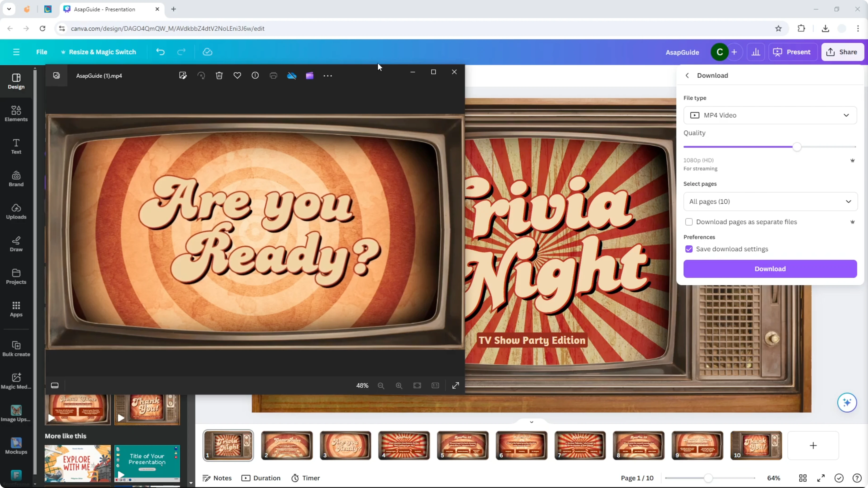Image resolution: width=868 pixels, height=488 pixels.
Task: Collapse the page thumbnails strip chevron
Action: (531, 422)
